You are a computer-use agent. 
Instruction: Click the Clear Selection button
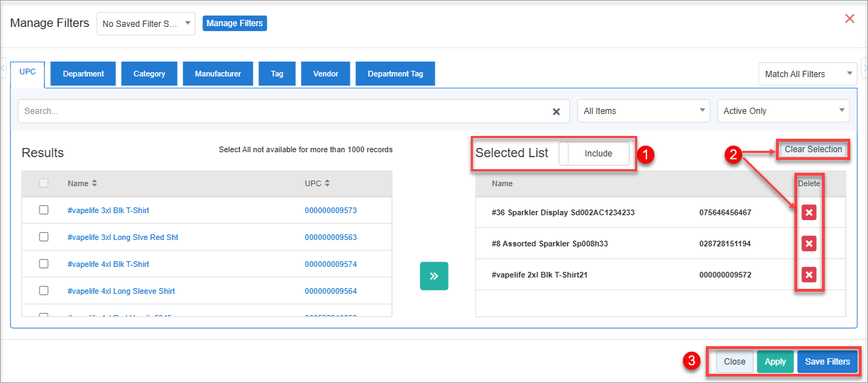pyautogui.click(x=813, y=149)
